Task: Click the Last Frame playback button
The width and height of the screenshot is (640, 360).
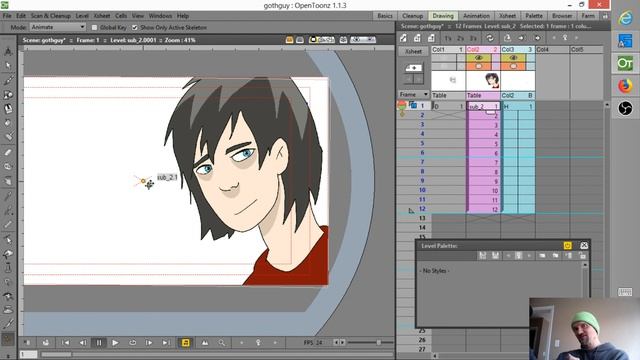Action: pyautogui.click(x=166, y=343)
